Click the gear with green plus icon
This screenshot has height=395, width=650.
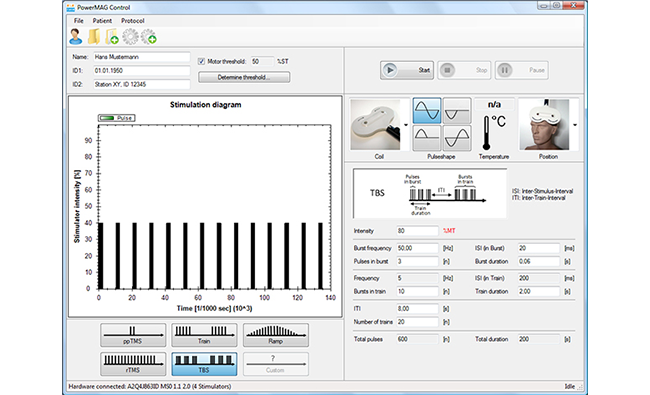pos(148,36)
